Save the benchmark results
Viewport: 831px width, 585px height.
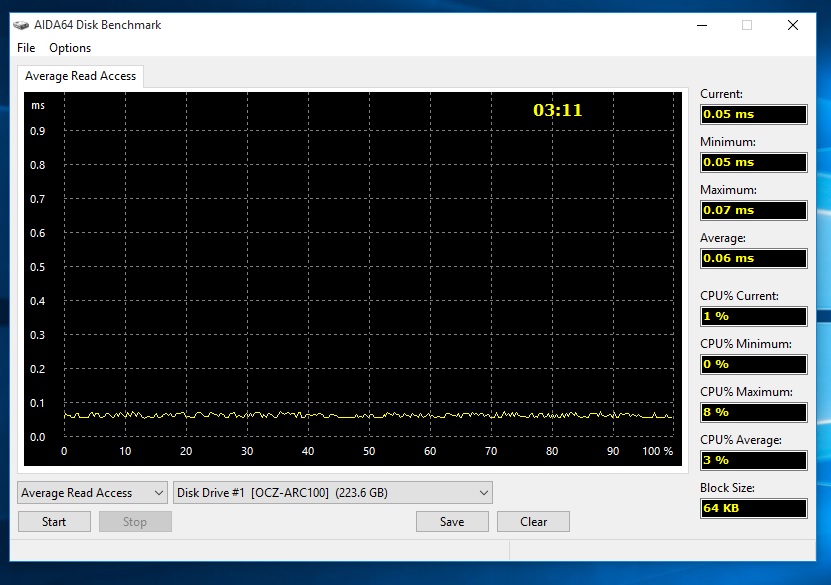(452, 521)
